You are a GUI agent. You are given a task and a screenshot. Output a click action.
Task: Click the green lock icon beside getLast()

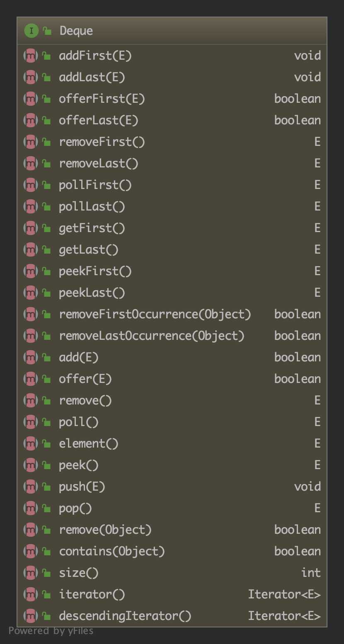[x=47, y=250]
